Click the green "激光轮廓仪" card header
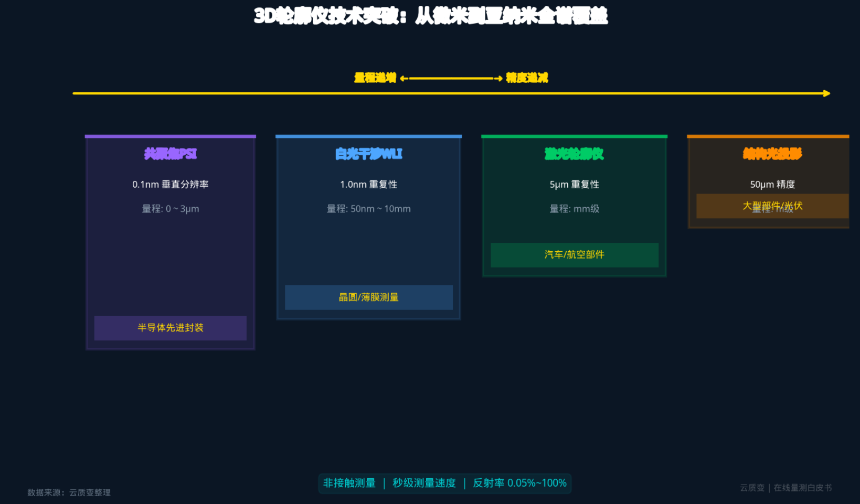This screenshot has width=860, height=504. coord(575,154)
